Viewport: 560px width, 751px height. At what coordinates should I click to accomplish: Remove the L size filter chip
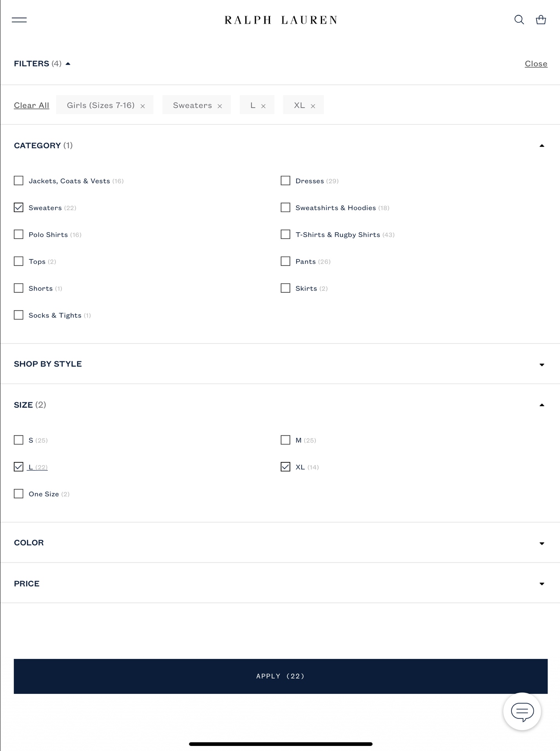263,106
